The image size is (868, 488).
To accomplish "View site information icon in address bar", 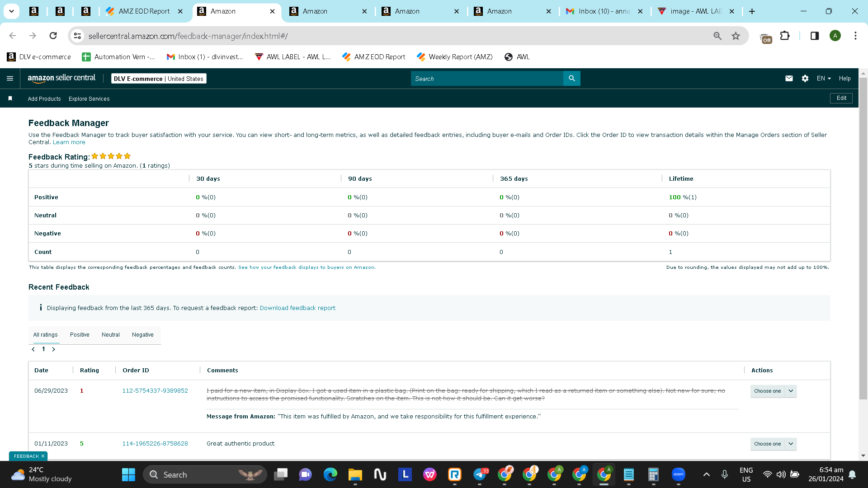I will point(78,36).
